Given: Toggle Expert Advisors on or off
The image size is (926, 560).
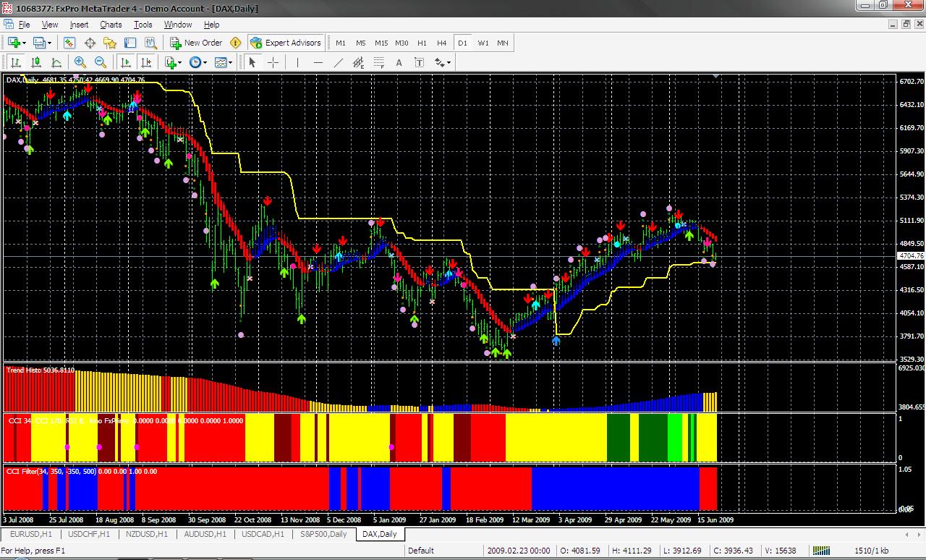Looking at the screenshot, I should pos(286,43).
